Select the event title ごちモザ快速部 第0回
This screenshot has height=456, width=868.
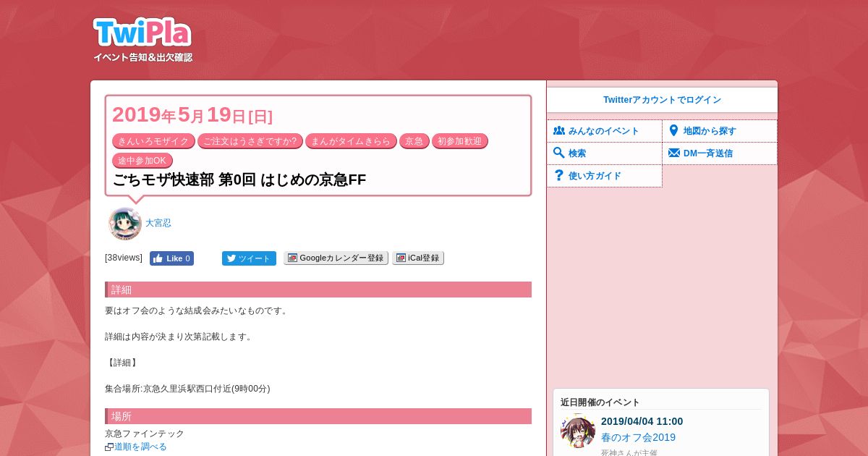pos(239,180)
